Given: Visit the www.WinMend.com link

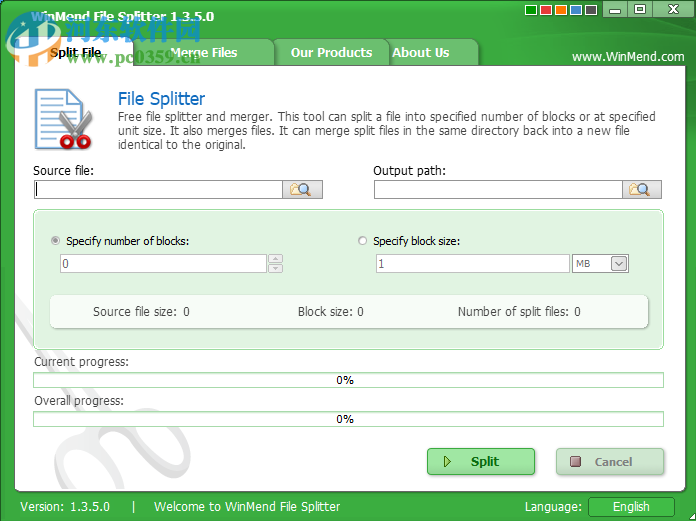Looking at the screenshot, I should pyautogui.click(x=628, y=57).
